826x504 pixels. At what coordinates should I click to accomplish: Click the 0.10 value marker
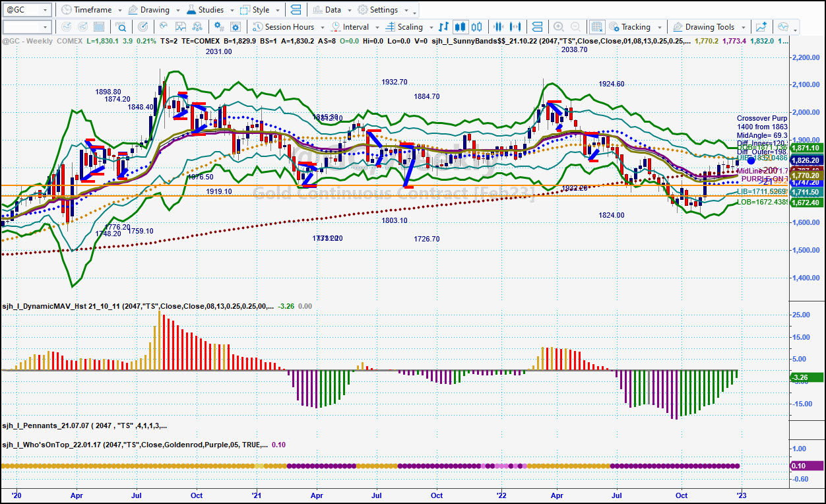(x=806, y=466)
